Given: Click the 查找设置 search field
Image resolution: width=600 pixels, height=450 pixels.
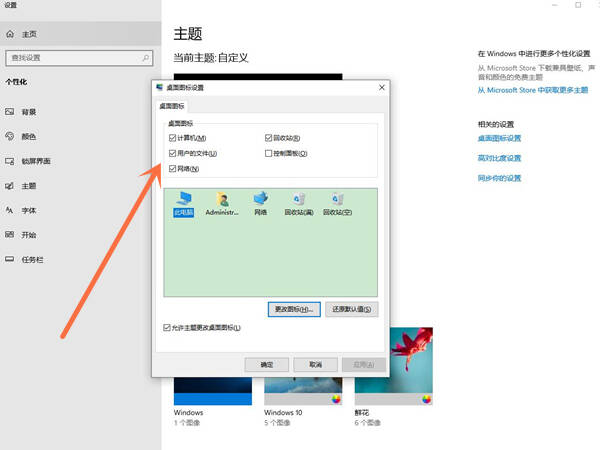Looking at the screenshot, I should pyautogui.click(x=79, y=58).
